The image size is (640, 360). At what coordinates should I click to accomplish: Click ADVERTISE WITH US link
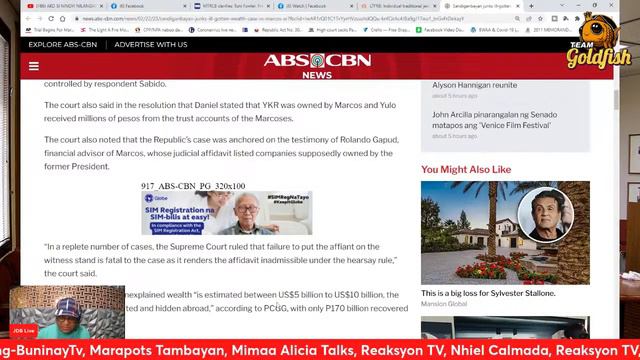(151, 44)
